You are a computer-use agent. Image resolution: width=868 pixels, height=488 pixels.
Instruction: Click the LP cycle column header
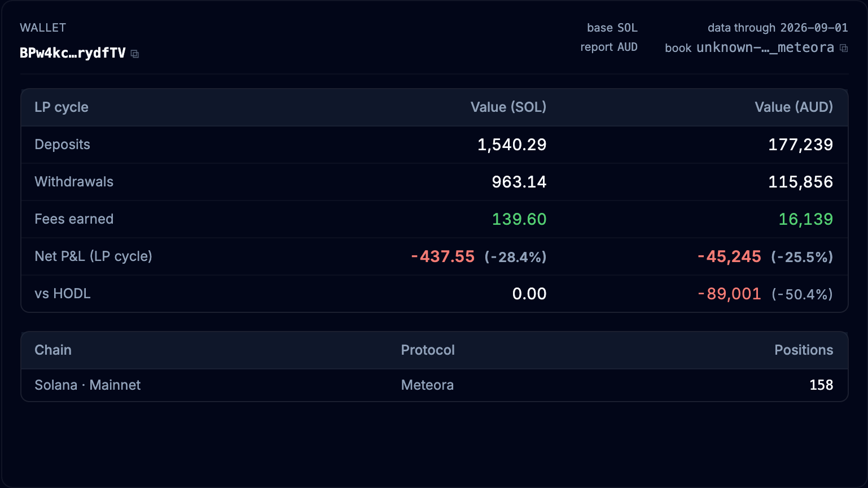coord(62,107)
